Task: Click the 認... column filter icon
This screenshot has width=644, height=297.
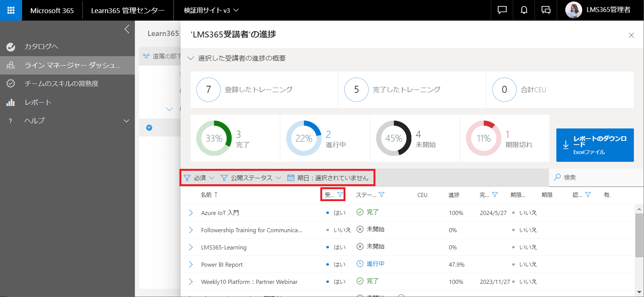Action: click(x=588, y=195)
